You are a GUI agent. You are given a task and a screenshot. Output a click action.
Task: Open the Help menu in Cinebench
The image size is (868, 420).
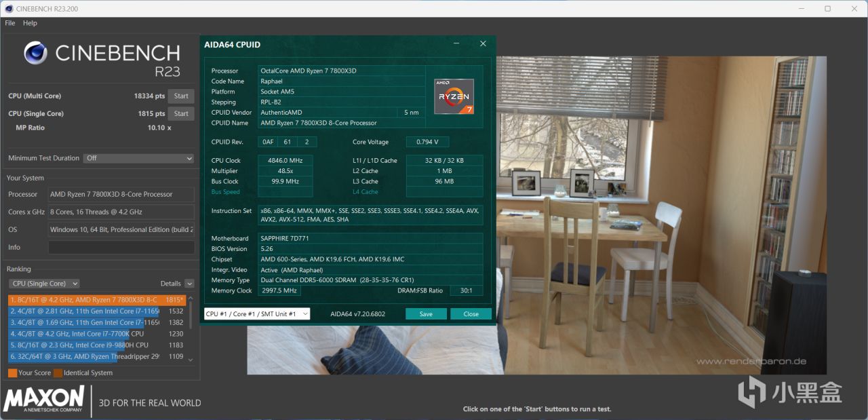point(30,23)
